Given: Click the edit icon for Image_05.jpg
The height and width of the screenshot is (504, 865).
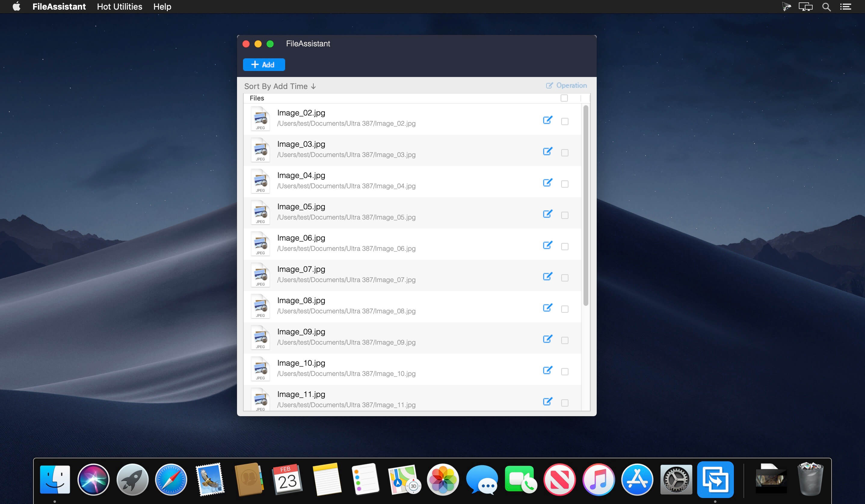Looking at the screenshot, I should pos(547,214).
